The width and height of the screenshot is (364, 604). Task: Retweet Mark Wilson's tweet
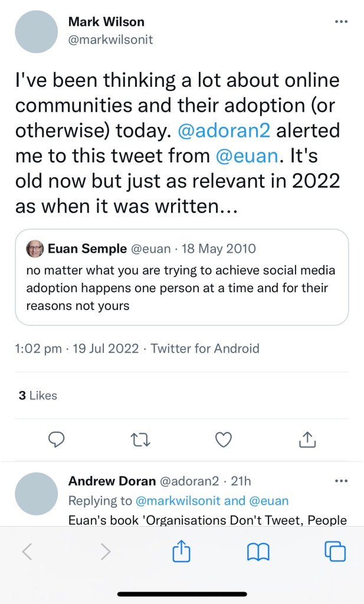[x=140, y=439]
